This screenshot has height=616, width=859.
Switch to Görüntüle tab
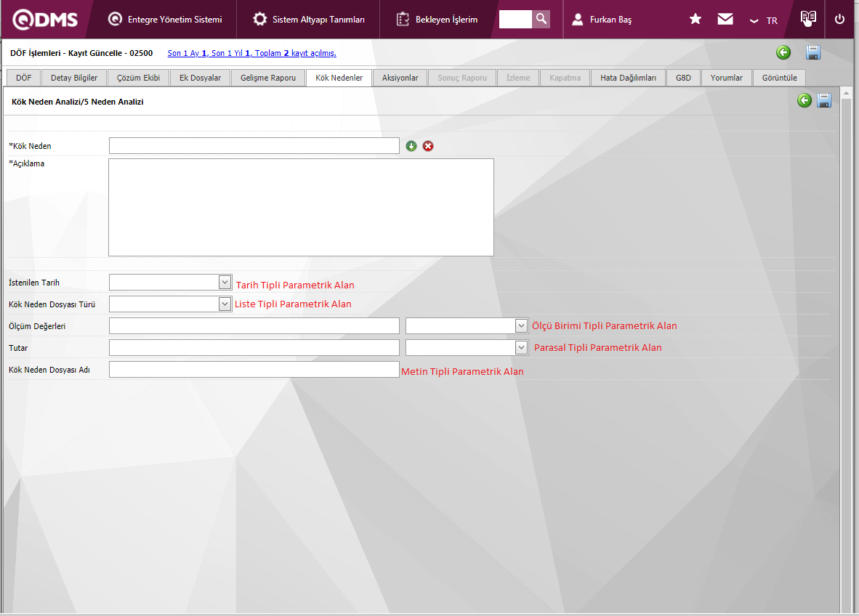tap(779, 78)
